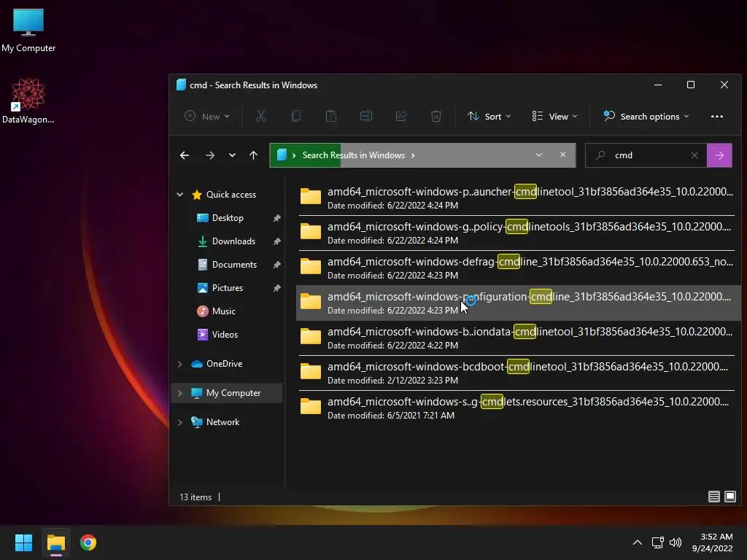
Task: Click File Explorer on the taskbar
Action: pyautogui.click(x=55, y=542)
